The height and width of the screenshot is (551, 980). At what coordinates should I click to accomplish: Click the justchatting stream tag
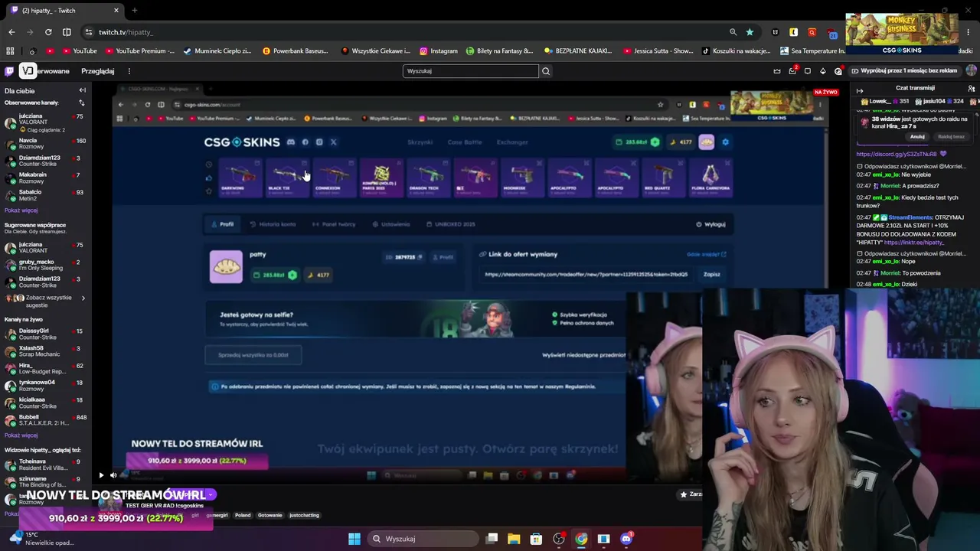point(304,515)
